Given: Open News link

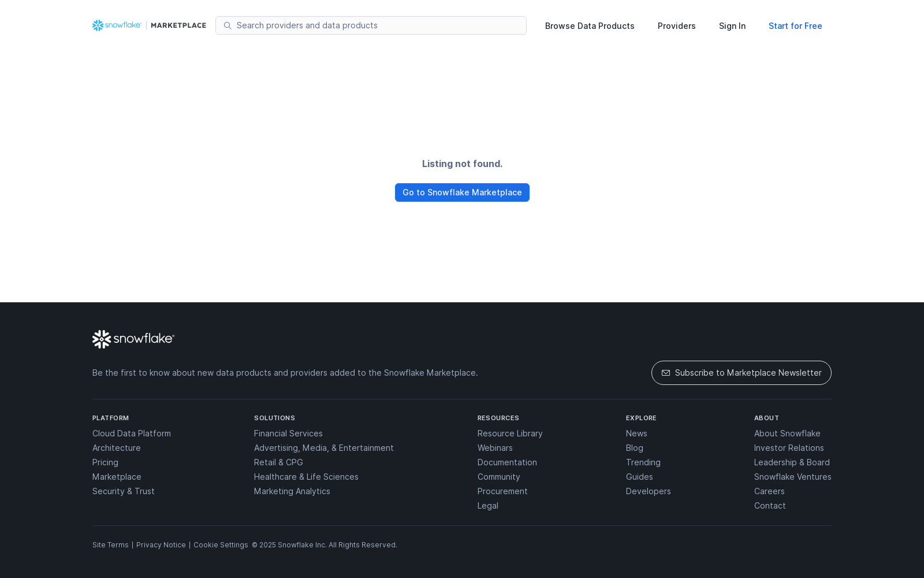Looking at the screenshot, I should 636,433.
